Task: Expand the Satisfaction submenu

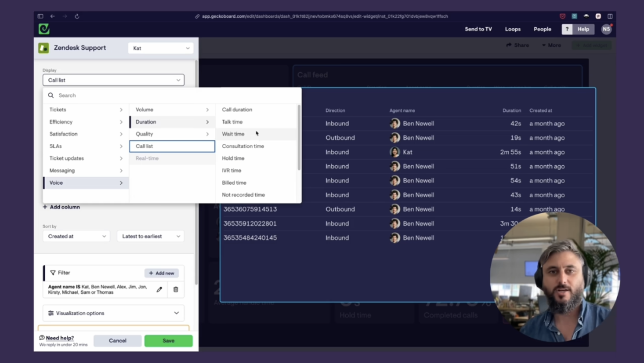Action: tap(86, 134)
